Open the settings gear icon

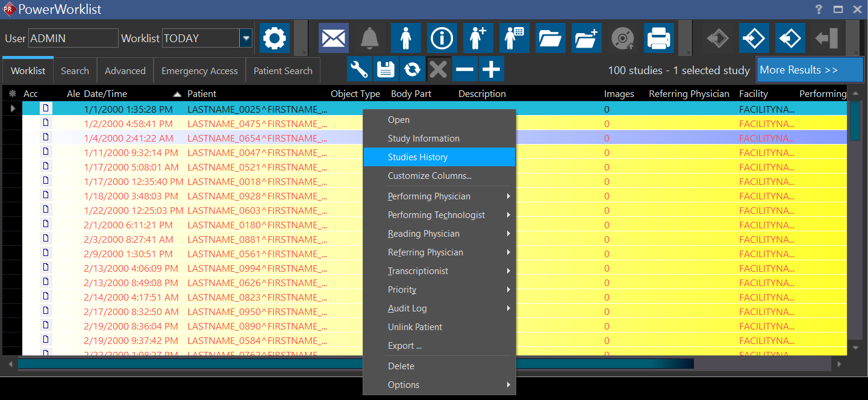(x=275, y=39)
